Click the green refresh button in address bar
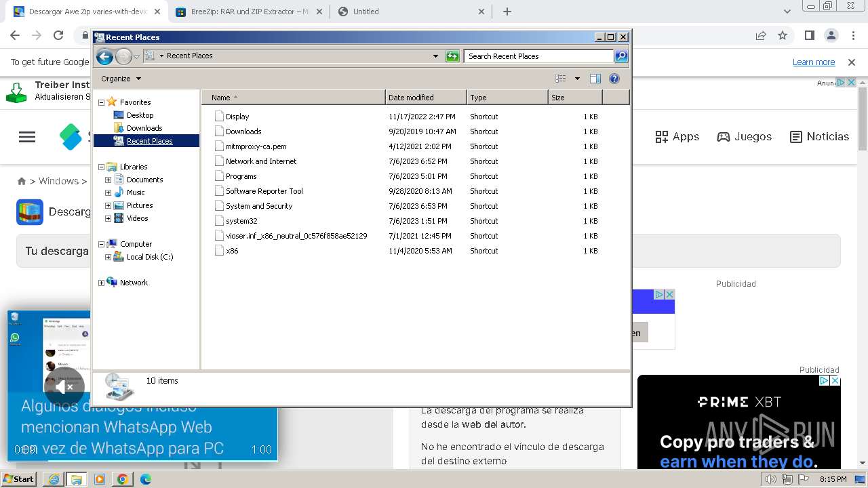This screenshot has width=868, height=488. (x=452, y=56)
